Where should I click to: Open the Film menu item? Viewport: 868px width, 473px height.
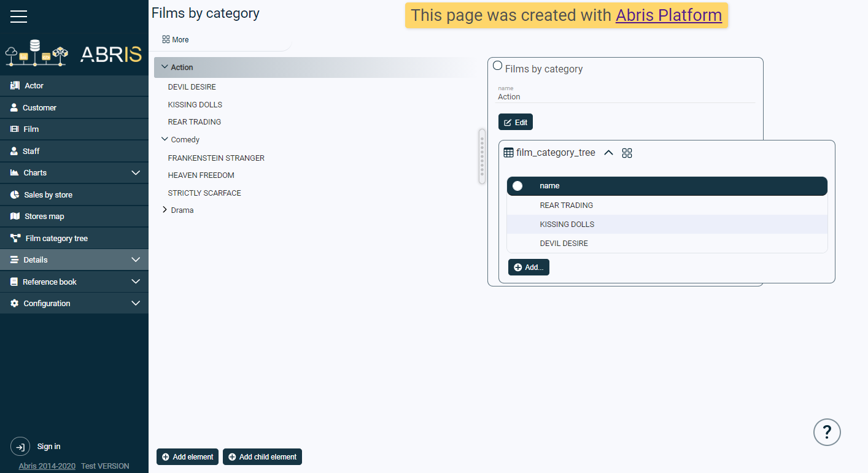[x=74, y=129]
